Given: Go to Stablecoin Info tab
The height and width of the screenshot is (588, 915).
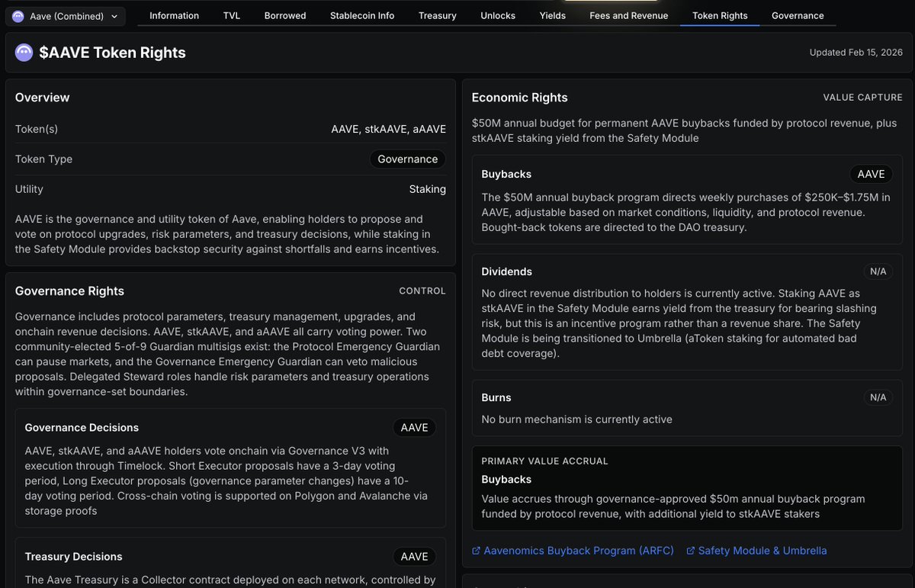Looking at the screenshot, I should pos(362,15).
